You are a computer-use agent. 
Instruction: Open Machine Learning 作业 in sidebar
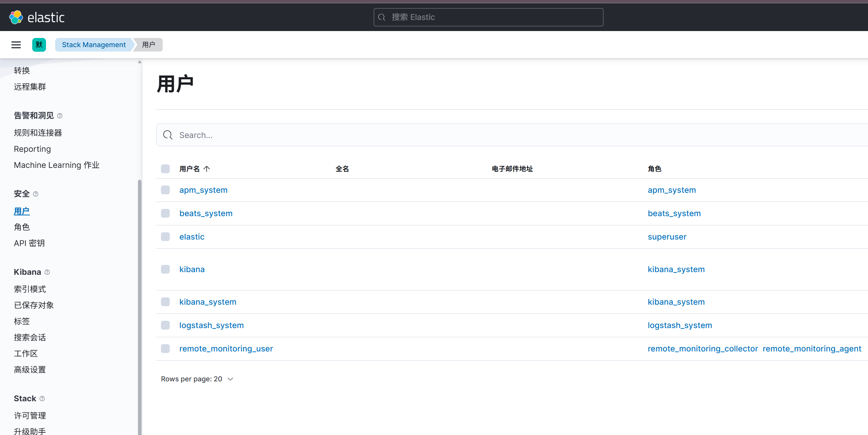pyautogui.click(x=57, y=165)
